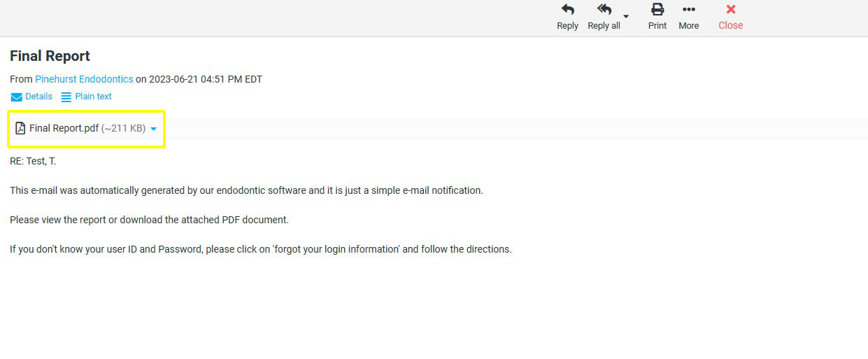Click the envelope icon beside Details
Image resolution: width=868 pixels, height=359 pixels.
click(x=16, y=97)
